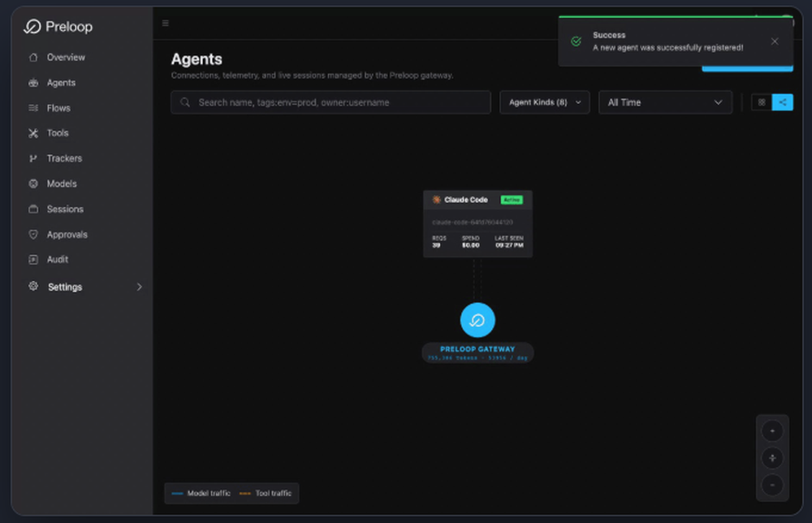812x523 pixels.
Task: Select the Claude Code agent card
Action: point(477,223)
